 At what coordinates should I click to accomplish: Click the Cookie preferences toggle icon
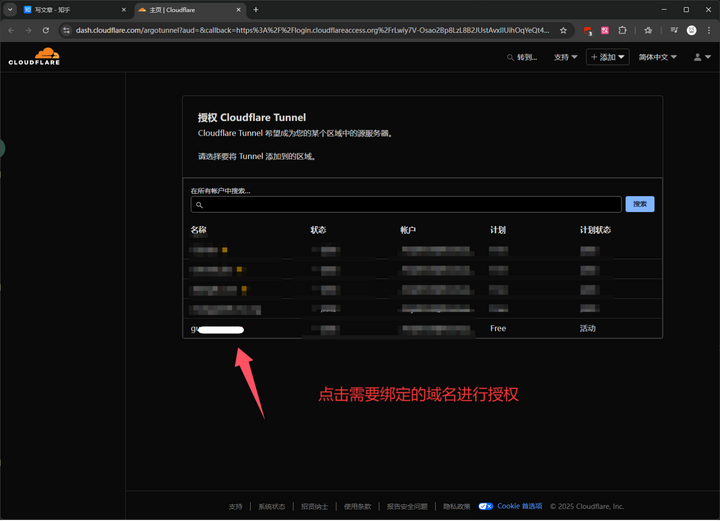pos(485,506)
